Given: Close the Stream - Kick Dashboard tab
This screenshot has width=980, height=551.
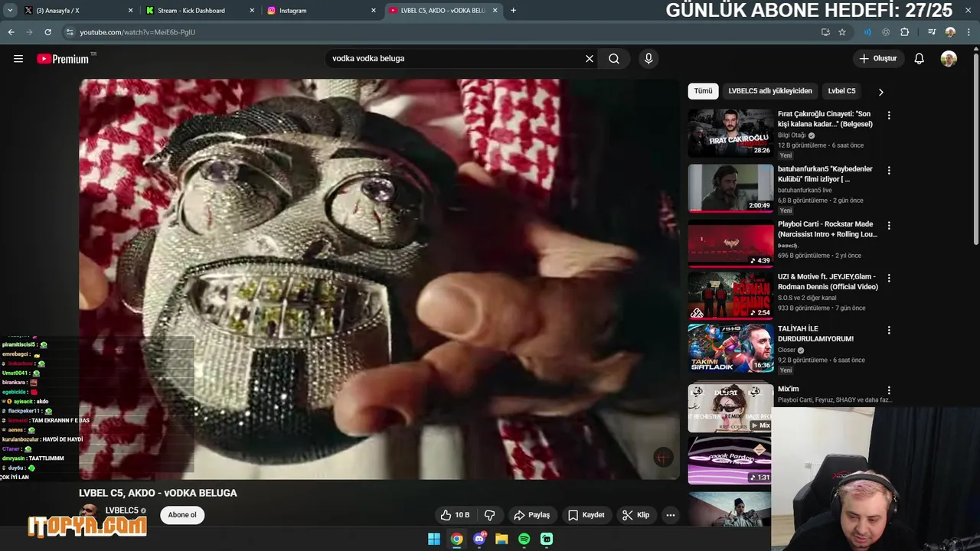Looking at the screenshot, I should click(253, 11).
